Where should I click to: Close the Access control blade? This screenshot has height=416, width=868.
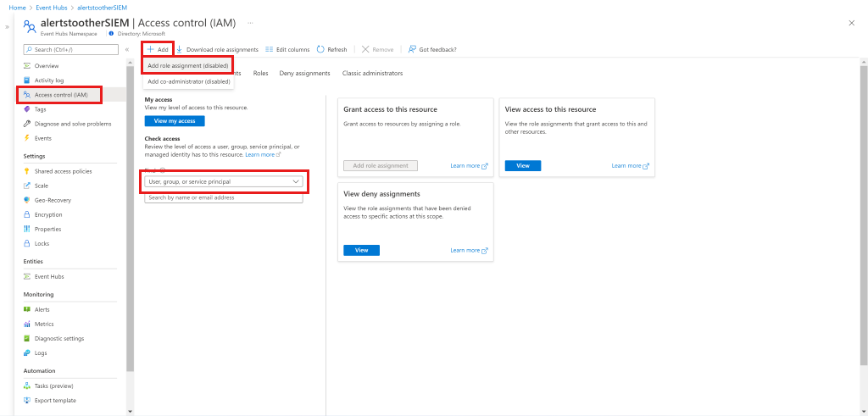click(851, 23)
